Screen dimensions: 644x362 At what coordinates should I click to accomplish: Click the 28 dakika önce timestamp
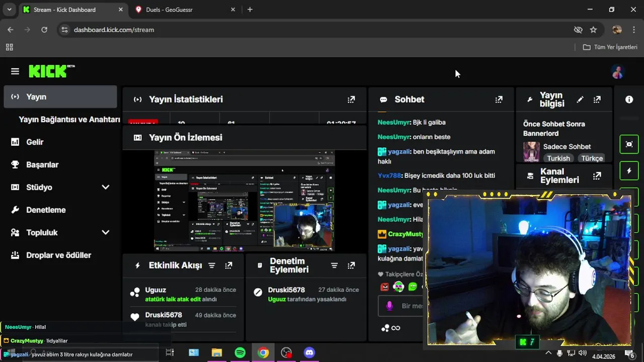215,290
